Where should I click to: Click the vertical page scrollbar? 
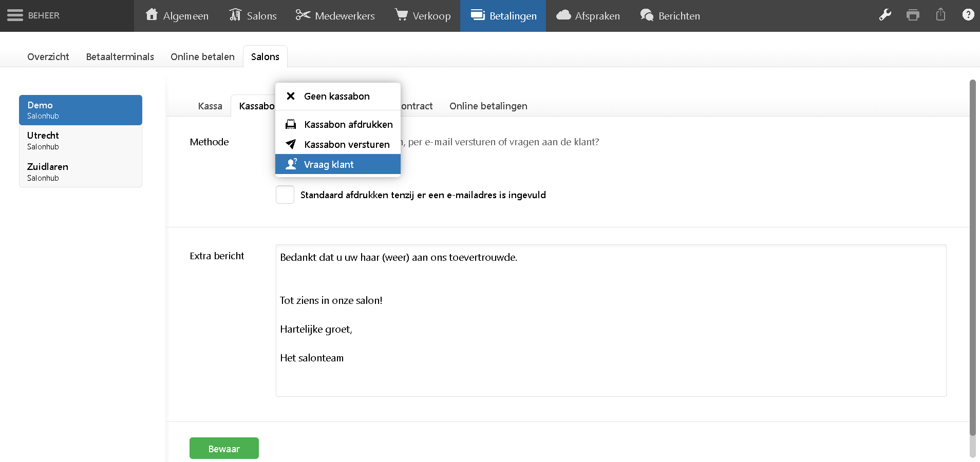click(972, 257)
